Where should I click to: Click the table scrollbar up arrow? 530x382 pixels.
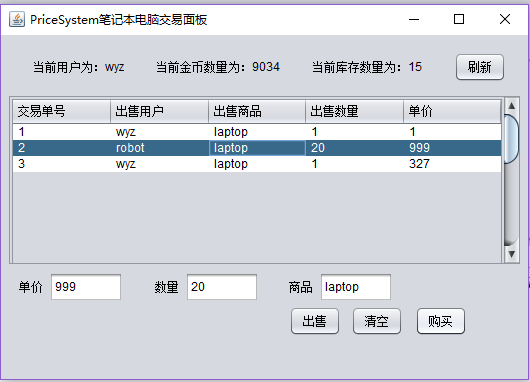[511, 106]
